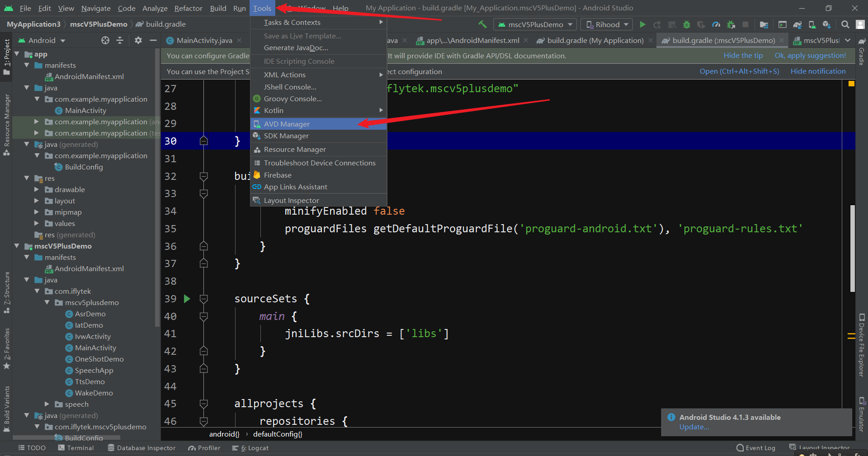The height and width of the screenshot is (456, 868).
Task: Click the yellow warning indicator in editor corner
Action: (851, 84)
